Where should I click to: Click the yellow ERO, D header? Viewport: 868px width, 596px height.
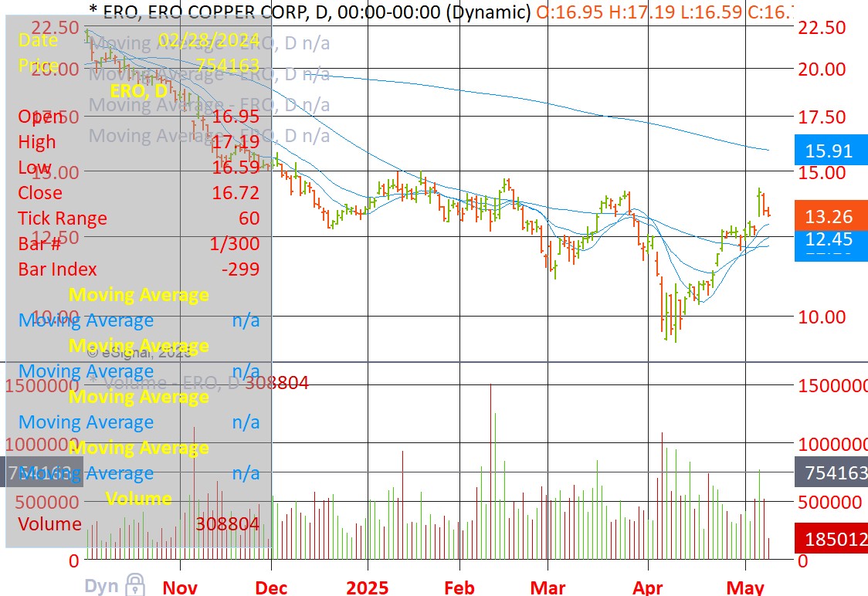[138, 91]
